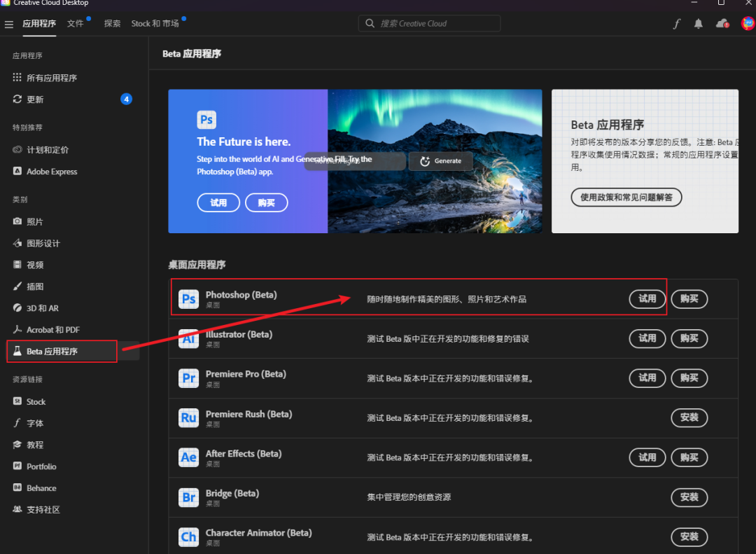Viewport: 756px width, 554px height.
Task: Select Beta 应用程序 in the sidebar
Action: point(73,352)
